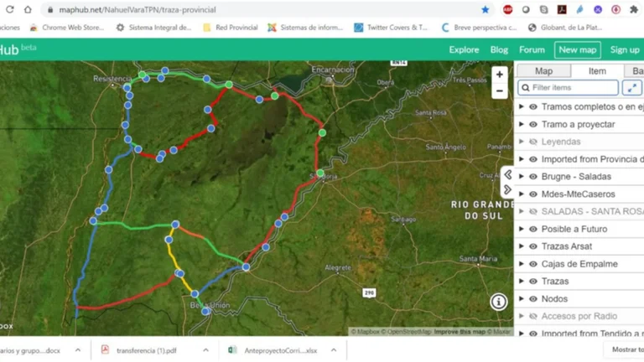Image resolution: width=644 pixels, height=362 pixels.
Task: Open the route 290 shield marker
Action: [x=369, y=293]
